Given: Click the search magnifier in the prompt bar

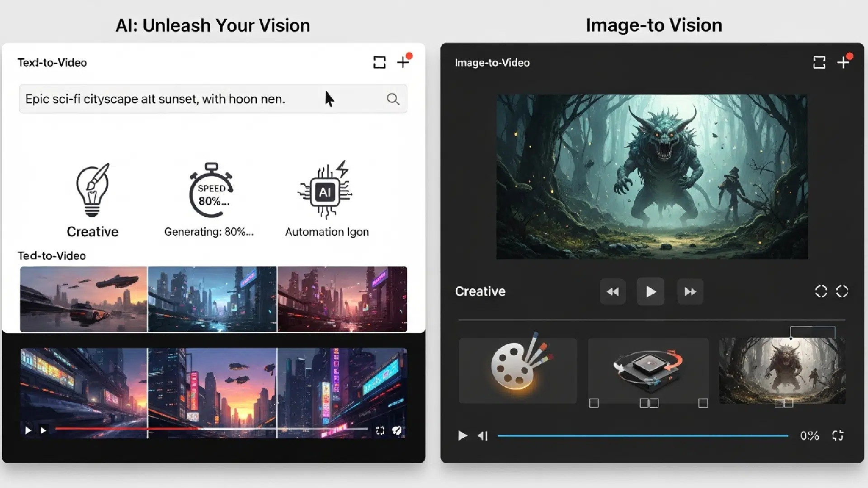Looking at the screenshot, I should 392,99.
